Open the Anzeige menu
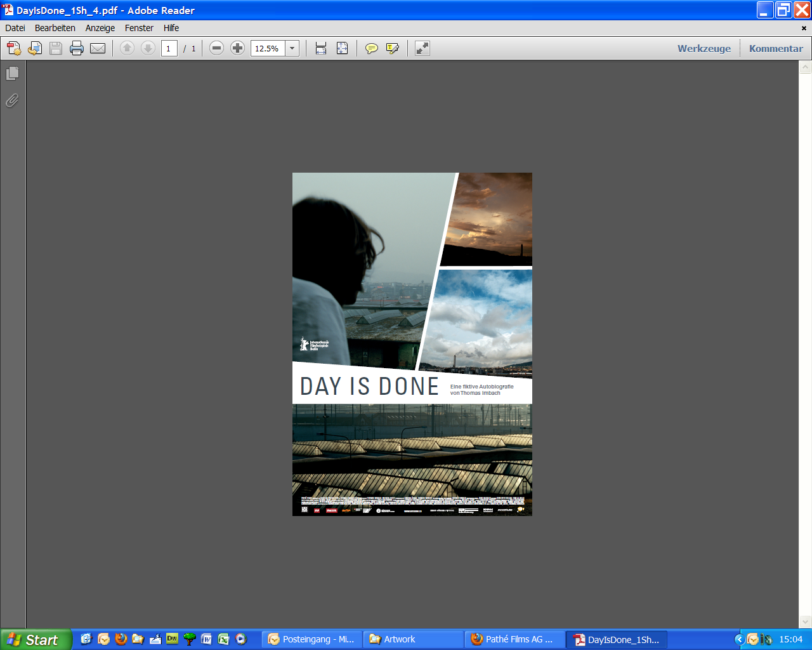 [100, 28]
